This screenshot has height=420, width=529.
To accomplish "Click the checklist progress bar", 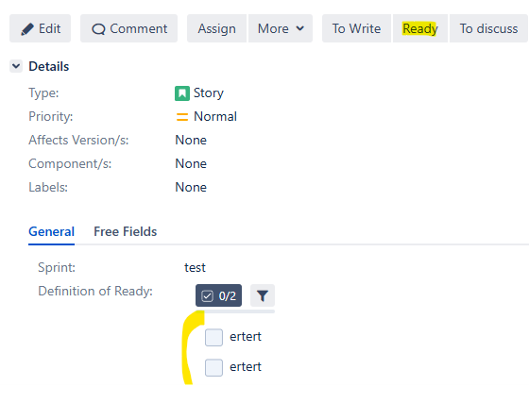I will pos(235,311).
